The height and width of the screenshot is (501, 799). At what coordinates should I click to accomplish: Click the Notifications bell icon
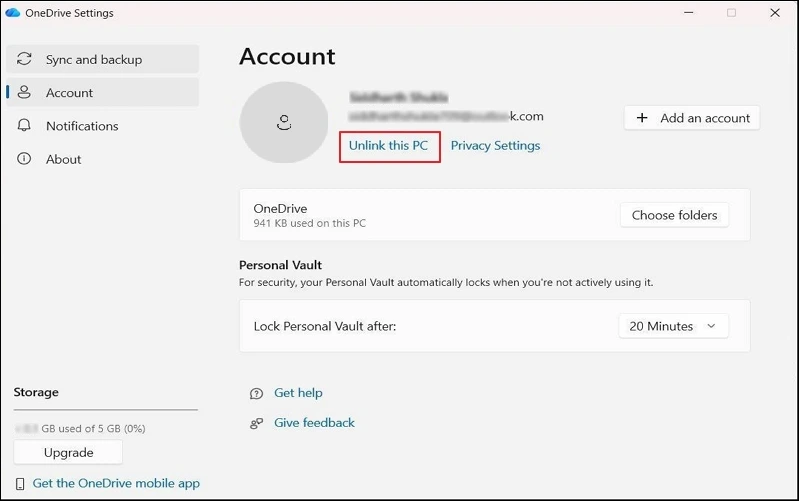tap(24, 125)
